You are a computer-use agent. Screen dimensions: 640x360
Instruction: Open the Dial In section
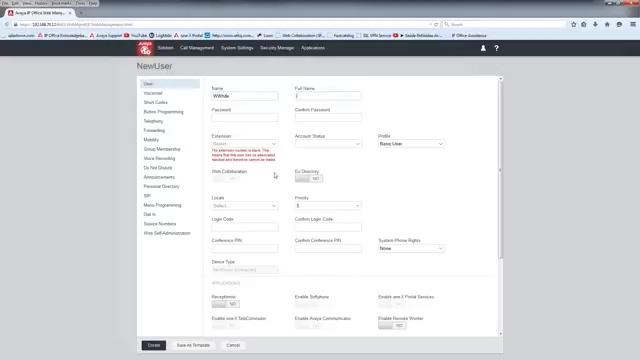[149, 214]
